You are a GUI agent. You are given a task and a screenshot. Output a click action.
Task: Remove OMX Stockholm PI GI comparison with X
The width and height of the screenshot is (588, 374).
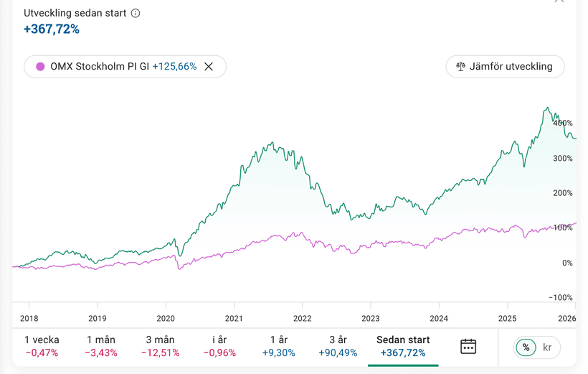pyautogui.click(x=209, y=67)
